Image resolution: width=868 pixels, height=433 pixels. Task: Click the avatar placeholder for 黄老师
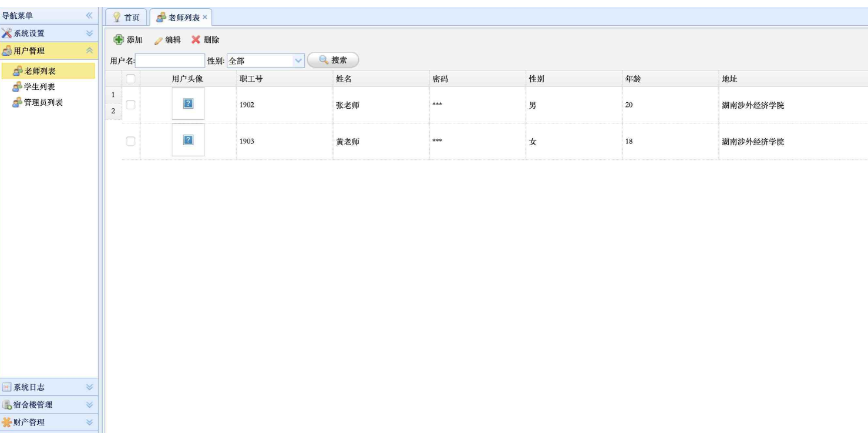[x=188, y=140]
